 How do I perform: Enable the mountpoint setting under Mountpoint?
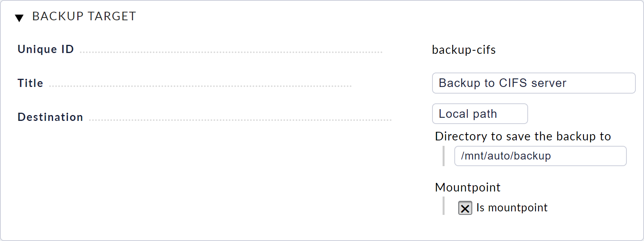coord(464,208)
